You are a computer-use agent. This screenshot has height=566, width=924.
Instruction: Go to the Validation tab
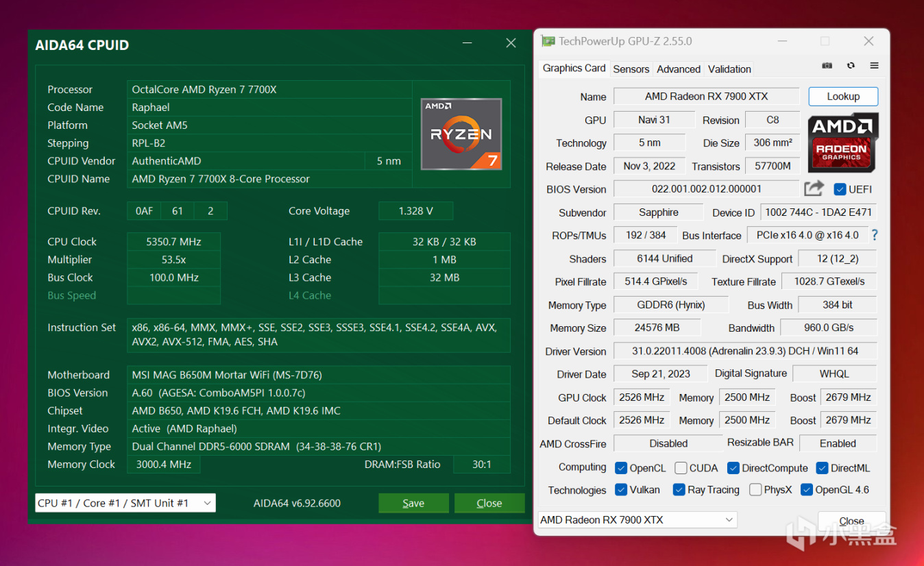tap(729, 69)
